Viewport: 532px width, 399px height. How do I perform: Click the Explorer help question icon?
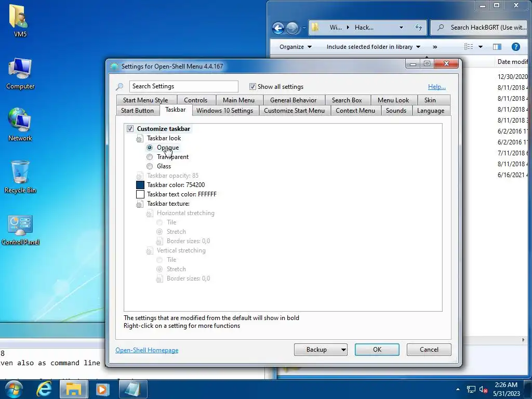coord(515,47)
